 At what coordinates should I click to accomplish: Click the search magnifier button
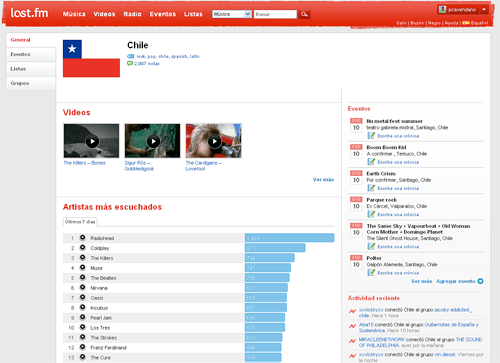pos(304,14)
